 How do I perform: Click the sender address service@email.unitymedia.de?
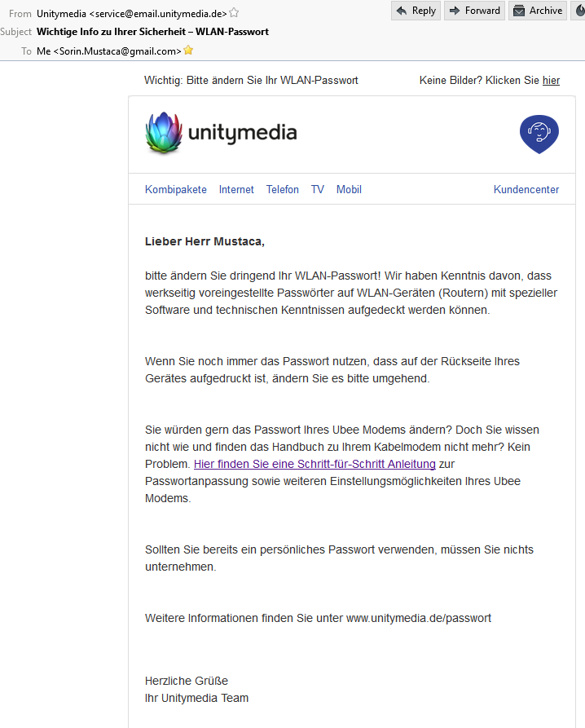pyautogui.click(x=158, y=14)
